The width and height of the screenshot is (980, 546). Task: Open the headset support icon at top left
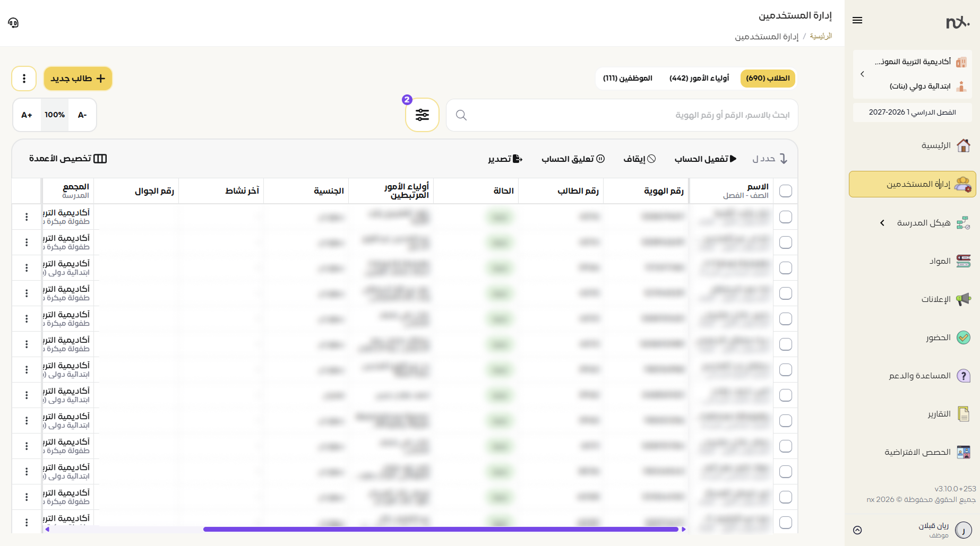(x=13, y=22)
